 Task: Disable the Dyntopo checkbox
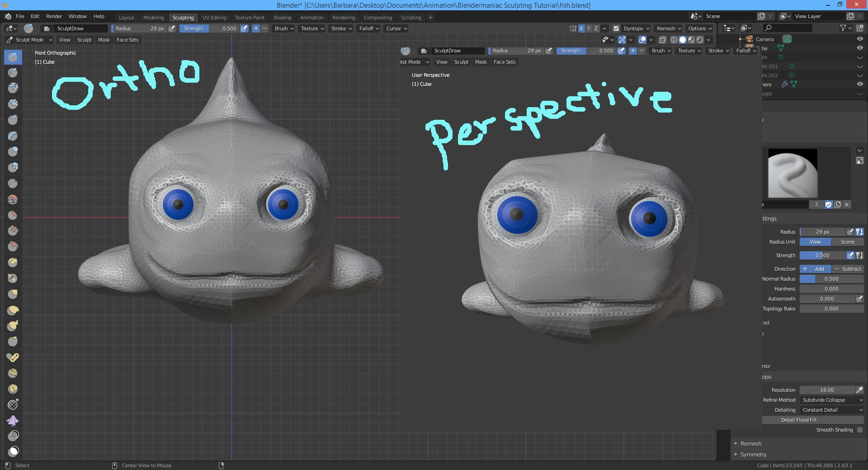[616, 28]
